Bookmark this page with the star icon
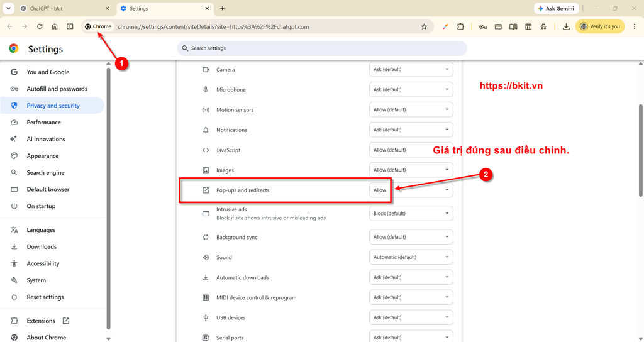This screenshot has height=342, width=644. (424, 26)
